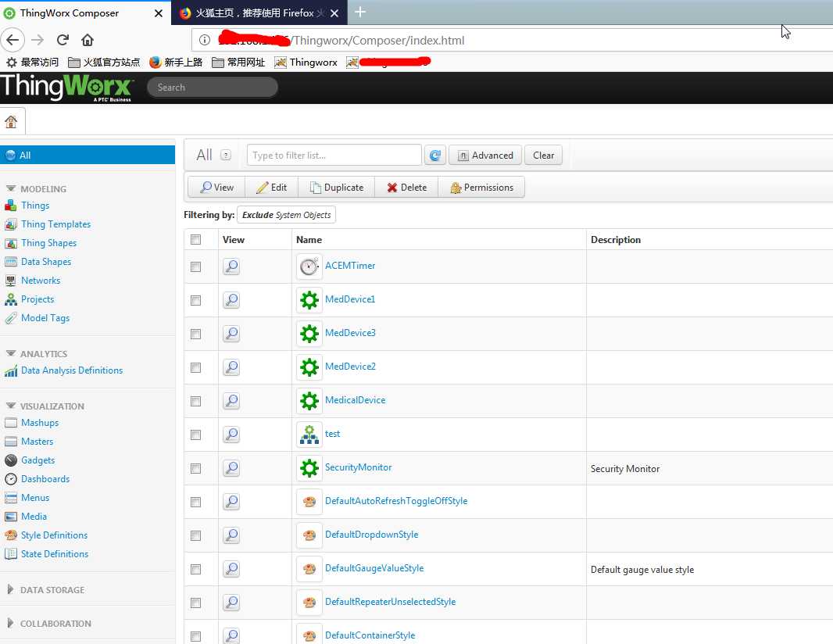The height and width of the screenshot is (644, 833).
Task: Click the site info icon in address bar
Action: (x=205, y=40)
